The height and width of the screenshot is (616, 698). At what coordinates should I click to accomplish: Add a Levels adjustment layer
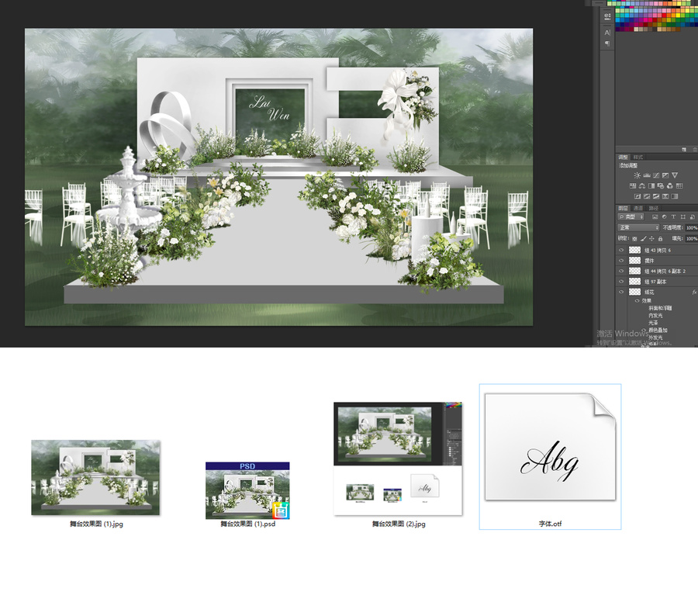(x=647, y=175)
